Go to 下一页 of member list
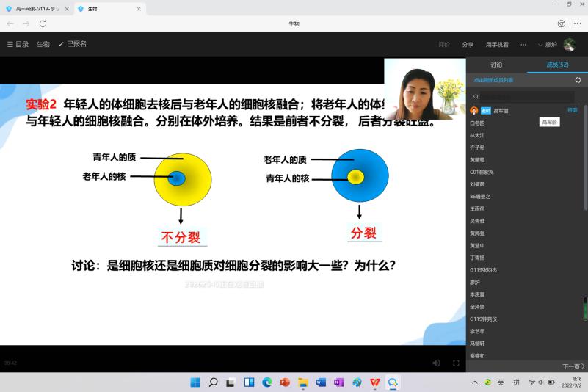This screenshot has height=392, width=588. pyautogui.click(x=573, y=366)
